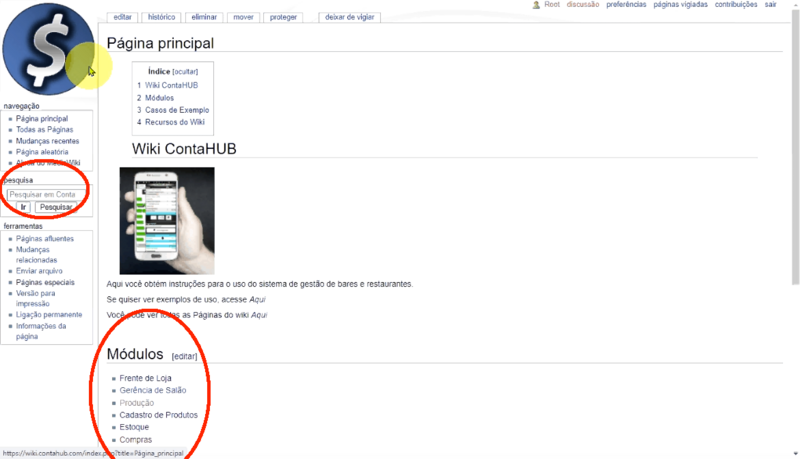Jump to Wiki ContaHUB index entry
This screenshot has width=800, height=459.
[171, 85]
